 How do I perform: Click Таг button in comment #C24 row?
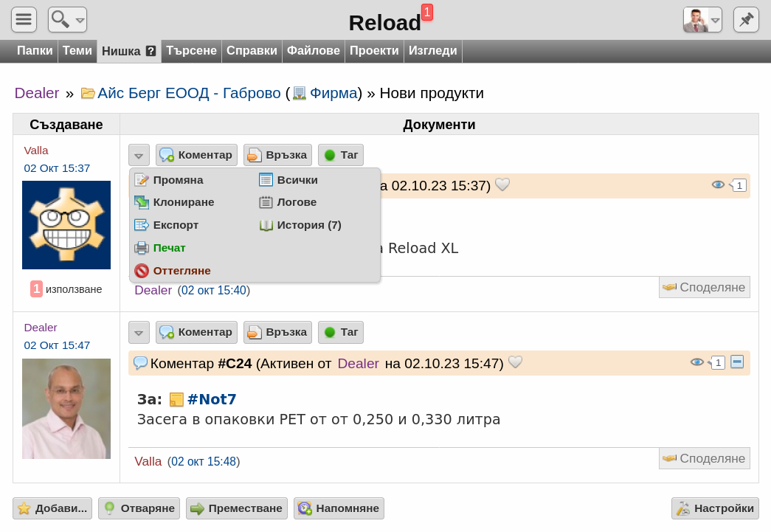pos(341,332)
